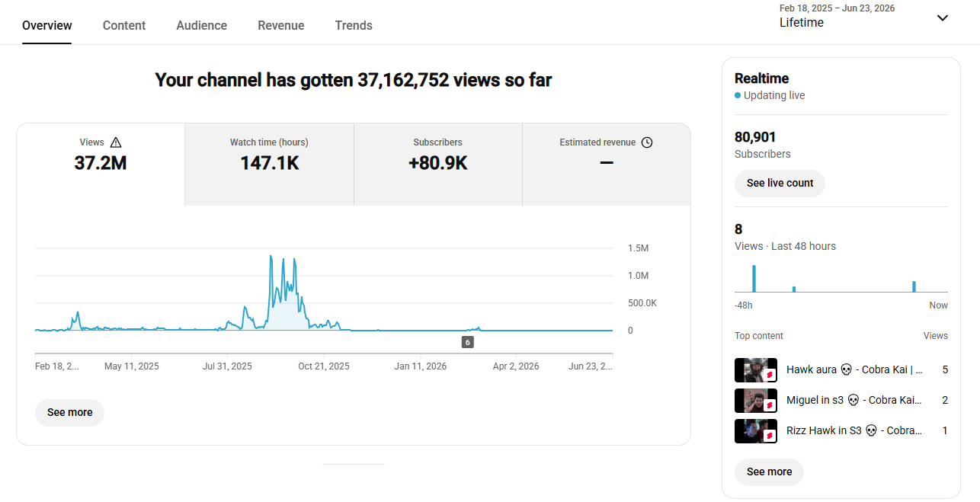Expand the date range selector showing Lifetime

coord(864,16)
